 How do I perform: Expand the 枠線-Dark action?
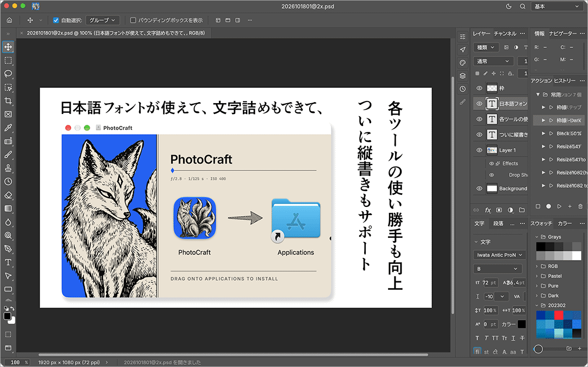point(543,120)
